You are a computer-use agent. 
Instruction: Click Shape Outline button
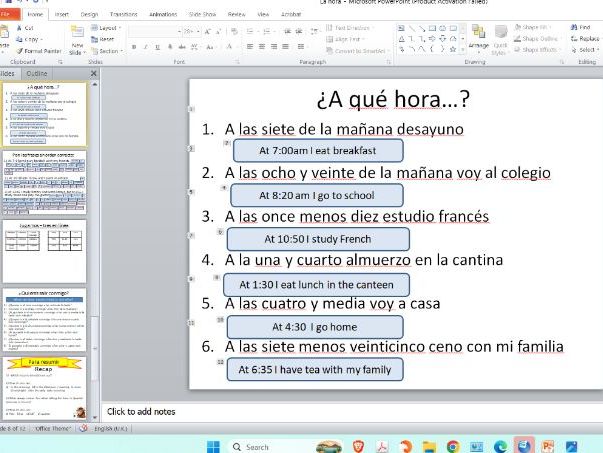point(536,38)
